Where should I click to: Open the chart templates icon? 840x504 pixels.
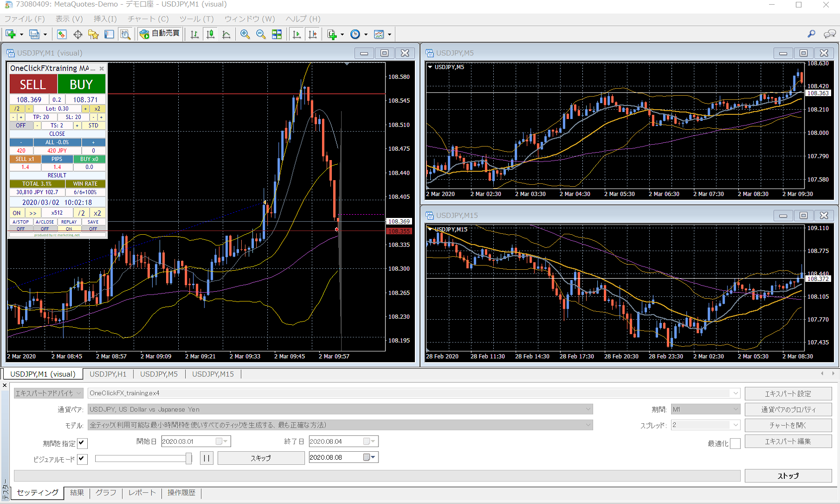click(x=379, y=34)
